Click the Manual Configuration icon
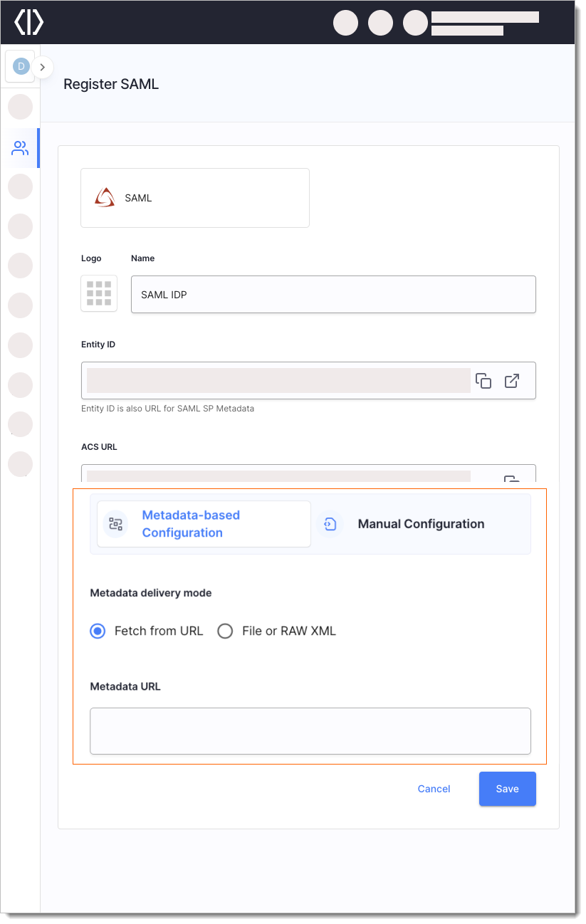The image size is (586, 924). (x=330, y=524)
